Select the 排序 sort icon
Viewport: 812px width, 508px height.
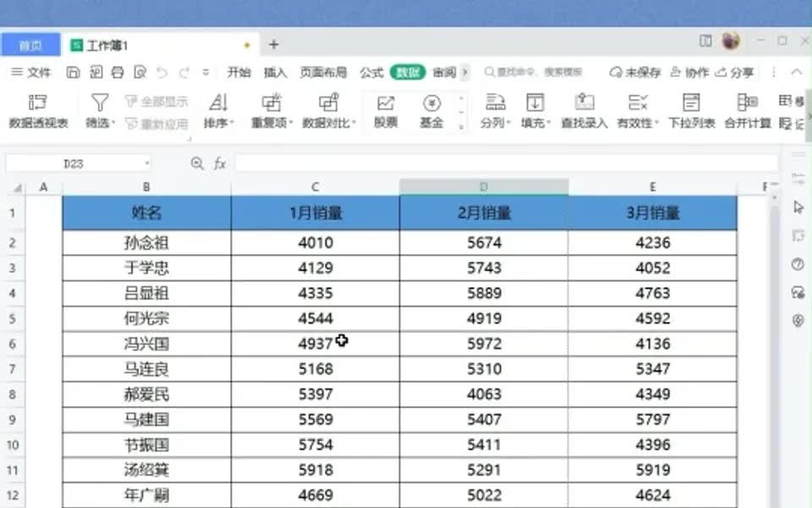point(218,112)
